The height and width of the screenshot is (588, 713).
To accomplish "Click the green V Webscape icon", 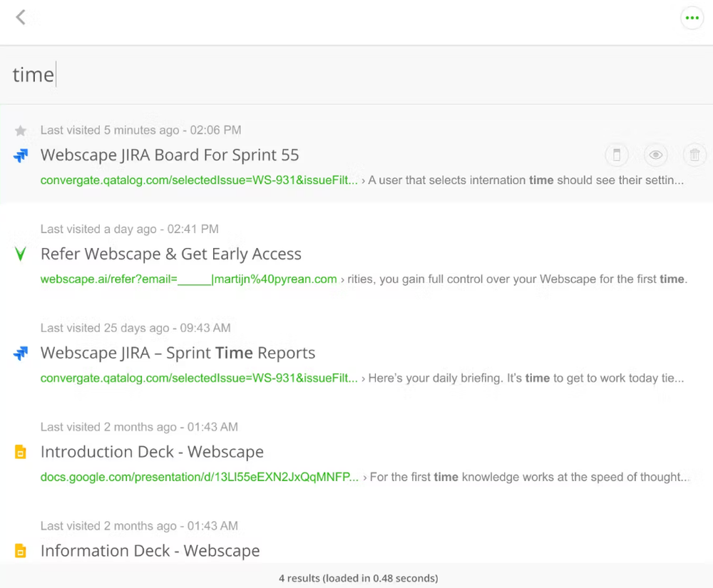I will (x=21, y=254).
